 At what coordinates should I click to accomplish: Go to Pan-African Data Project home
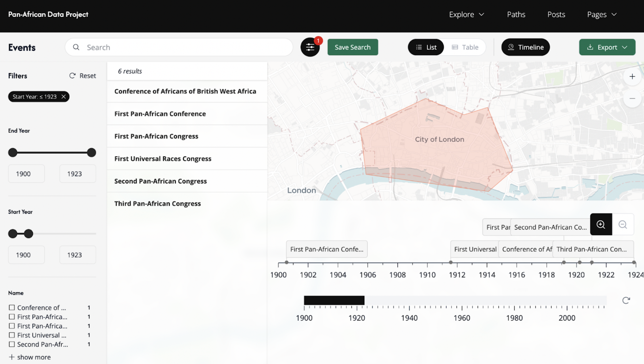pos(48,15)
